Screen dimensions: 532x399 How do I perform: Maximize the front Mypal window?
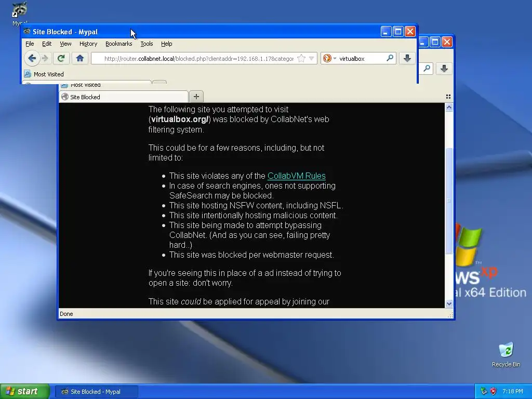click(398, 32)
